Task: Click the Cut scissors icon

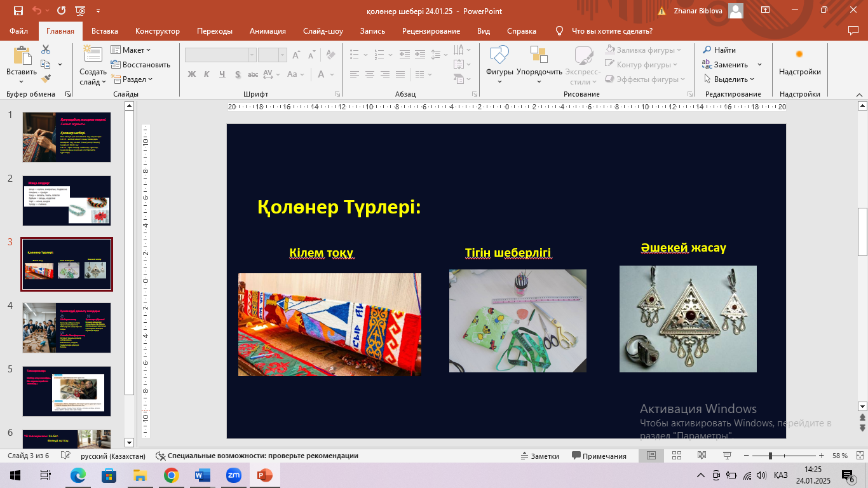Action: pos(46,50)
